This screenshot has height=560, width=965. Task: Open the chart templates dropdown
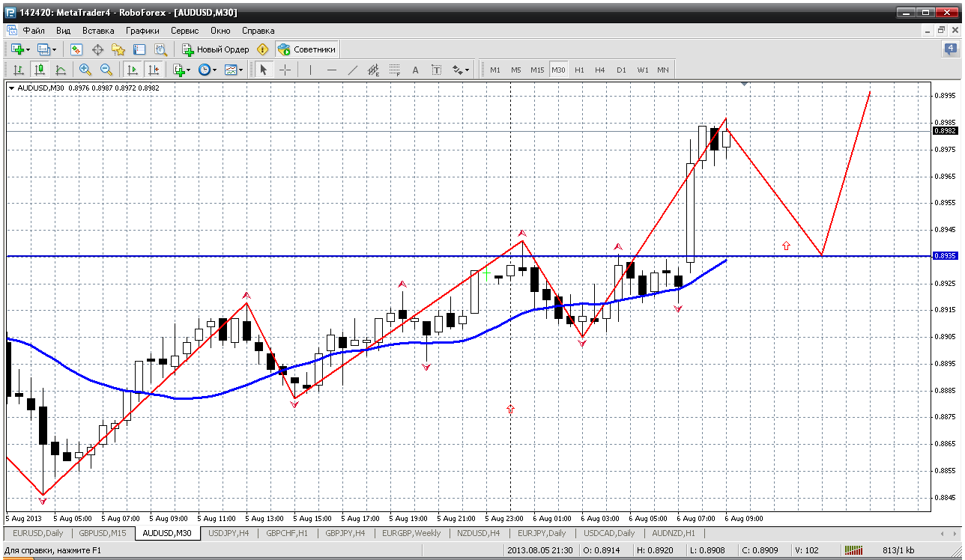(234, 70)
